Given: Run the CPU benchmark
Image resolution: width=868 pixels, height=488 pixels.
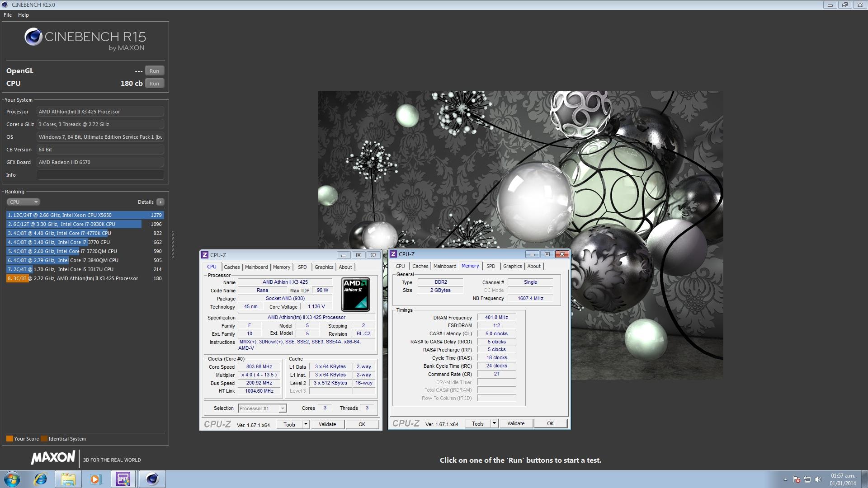Looking at the screenshot, I should (x=155, y=84).
